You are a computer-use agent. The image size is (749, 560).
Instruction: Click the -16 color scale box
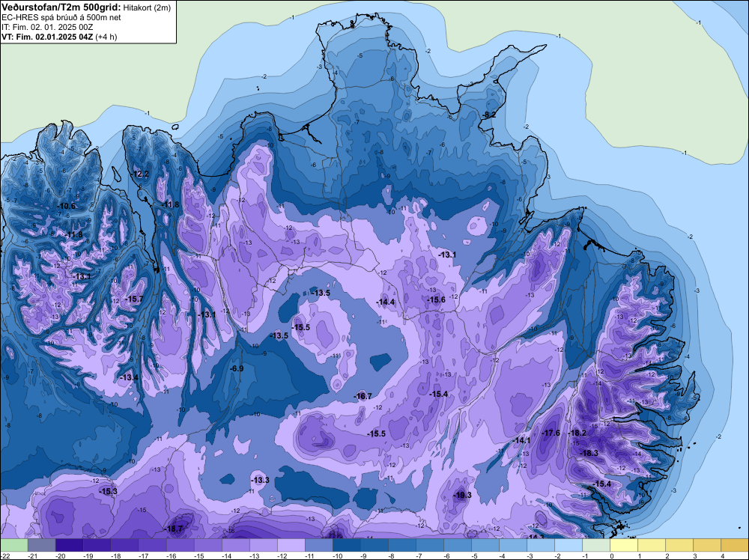(x=181, y=545)
